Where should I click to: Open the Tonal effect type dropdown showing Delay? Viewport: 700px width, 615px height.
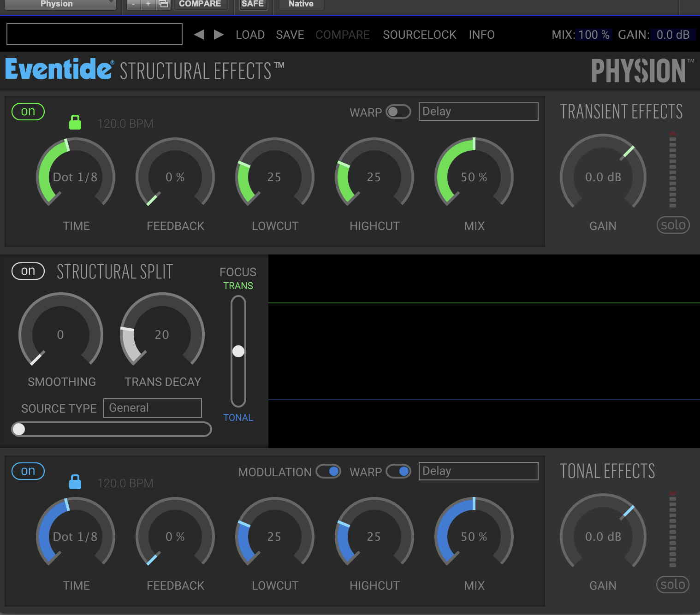click(479, 471)
